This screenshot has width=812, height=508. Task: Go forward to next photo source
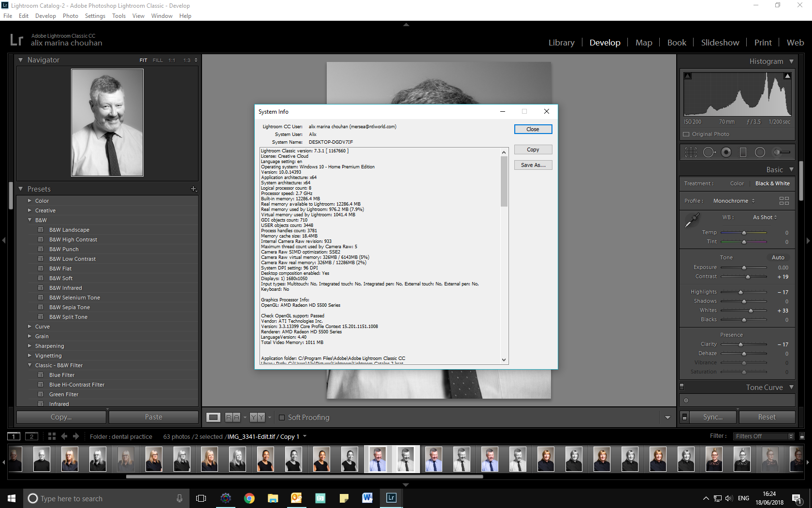tap(76, 436)
